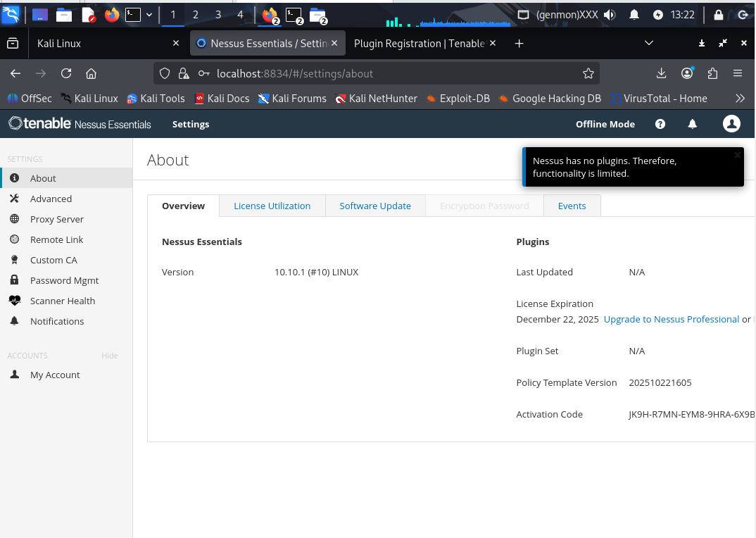Reload the current page
The width and height of the screenshot is (756, 538).
click(x=66, y=74)
